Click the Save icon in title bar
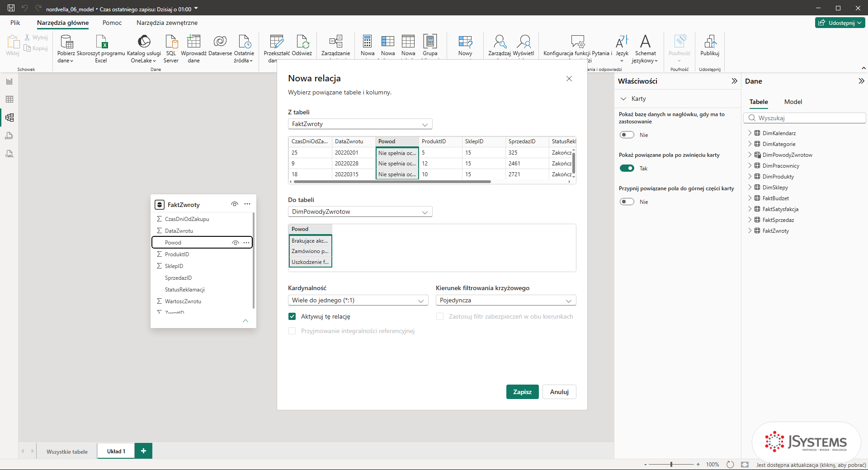 point(11,8)
